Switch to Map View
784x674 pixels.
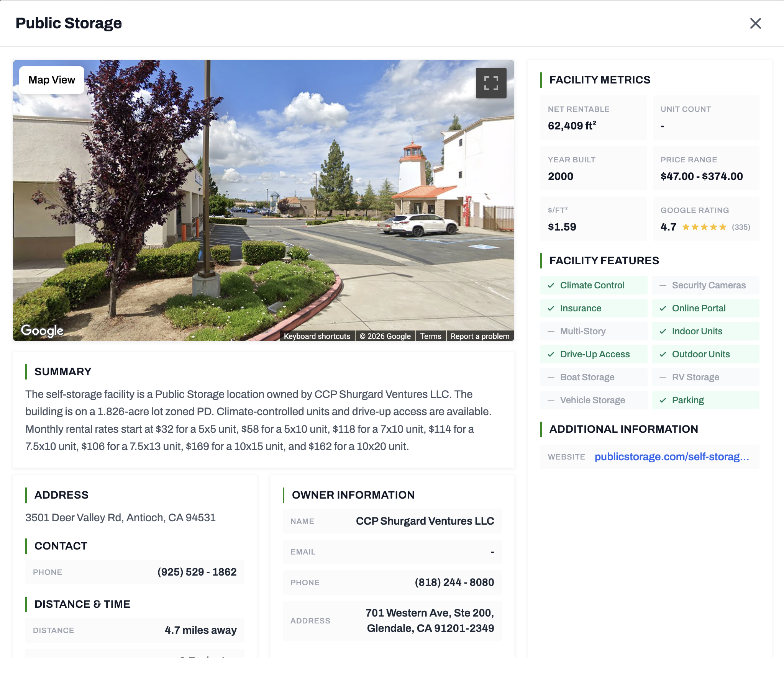[x=52, y=80]
